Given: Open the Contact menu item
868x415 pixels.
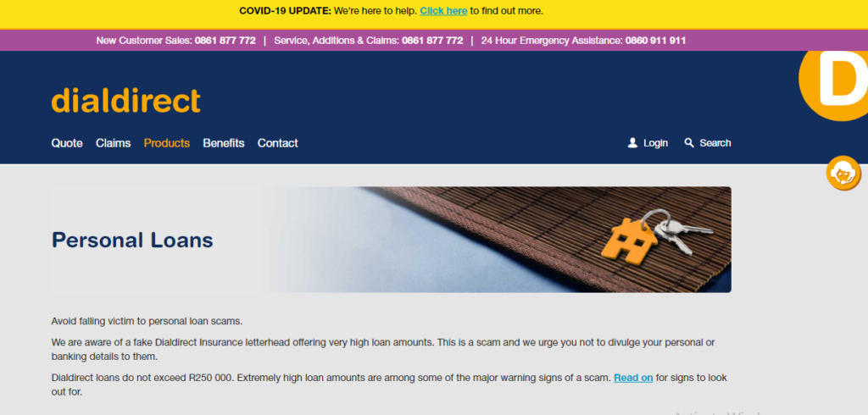Looking at the screenshot, I should point(277,143).
